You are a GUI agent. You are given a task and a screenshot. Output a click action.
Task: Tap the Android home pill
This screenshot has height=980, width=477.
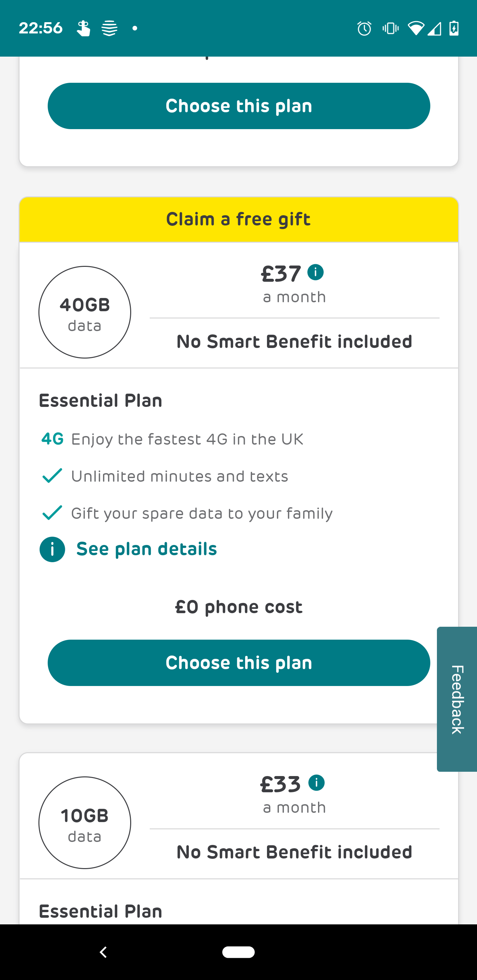(x=238, y=952)
